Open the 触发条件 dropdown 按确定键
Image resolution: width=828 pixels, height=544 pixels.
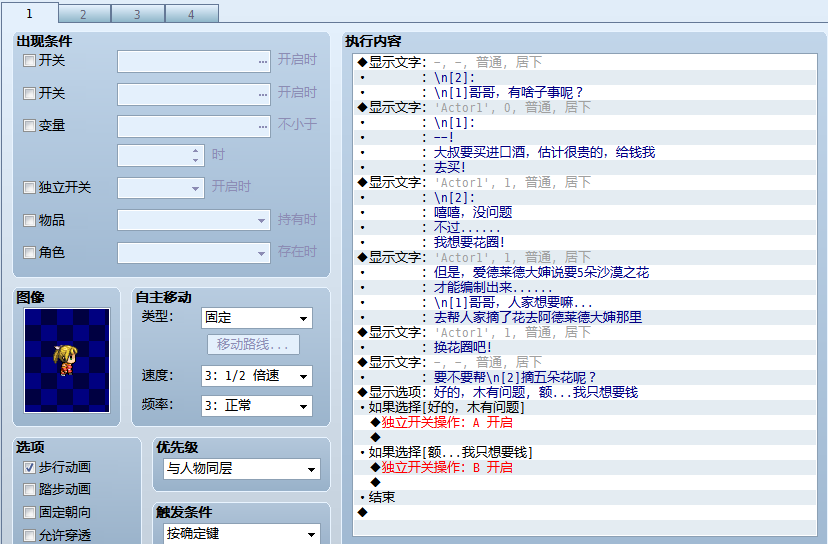tap(242, 534)
